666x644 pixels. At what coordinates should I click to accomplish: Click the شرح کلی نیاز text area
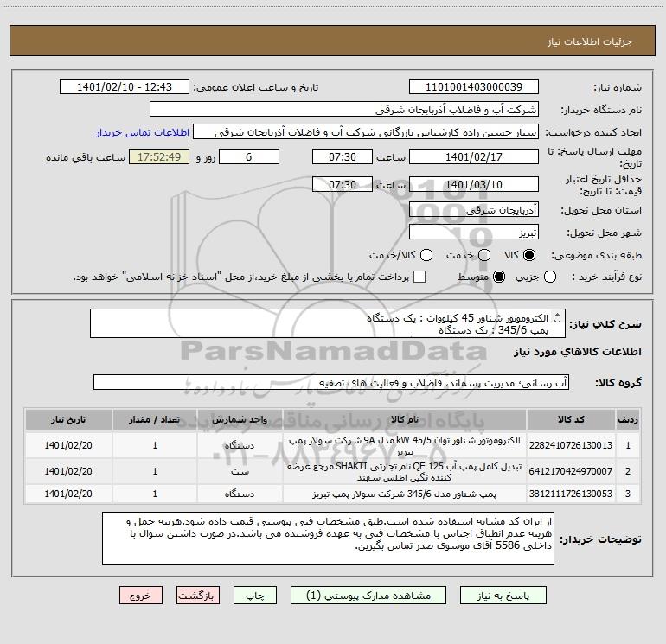tap(328, 324)
